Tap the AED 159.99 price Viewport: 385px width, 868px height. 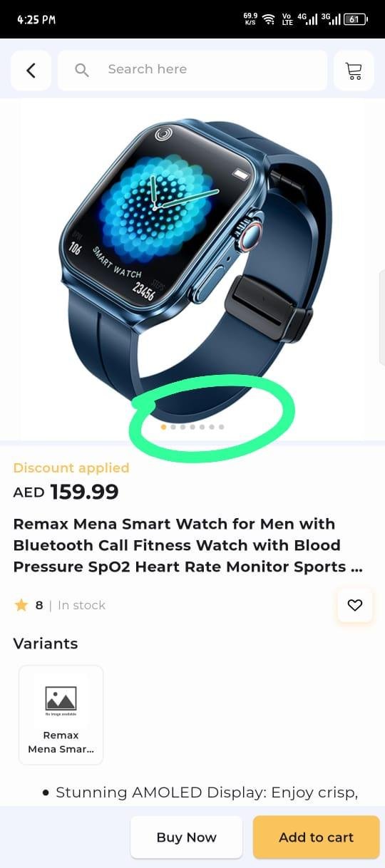(66, 492)
